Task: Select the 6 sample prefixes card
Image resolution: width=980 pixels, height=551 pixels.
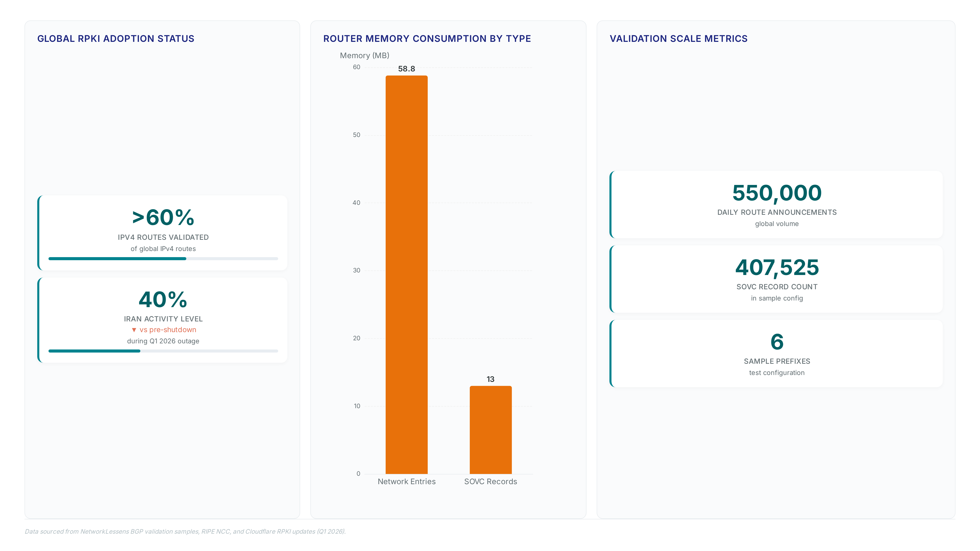Action: click(776, 354)
